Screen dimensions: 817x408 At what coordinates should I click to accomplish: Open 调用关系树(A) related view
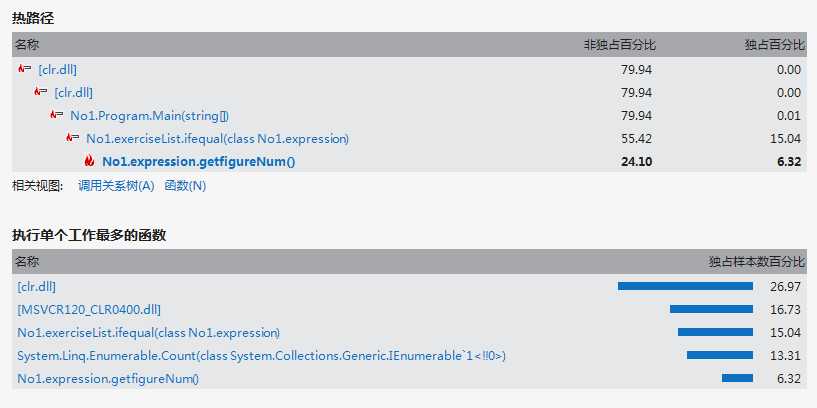[116, 186]
